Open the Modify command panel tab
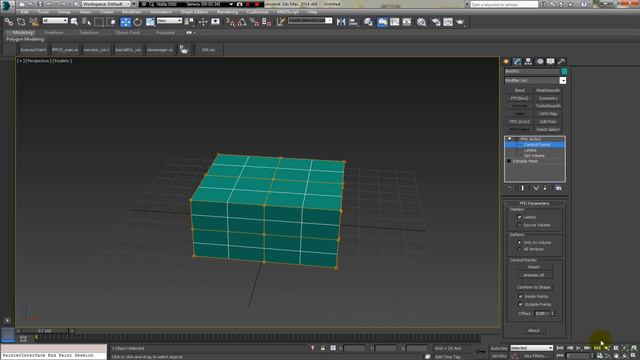The width and height of the screenshot is (640, 360). pyautogui.click(x=518, y=61)
